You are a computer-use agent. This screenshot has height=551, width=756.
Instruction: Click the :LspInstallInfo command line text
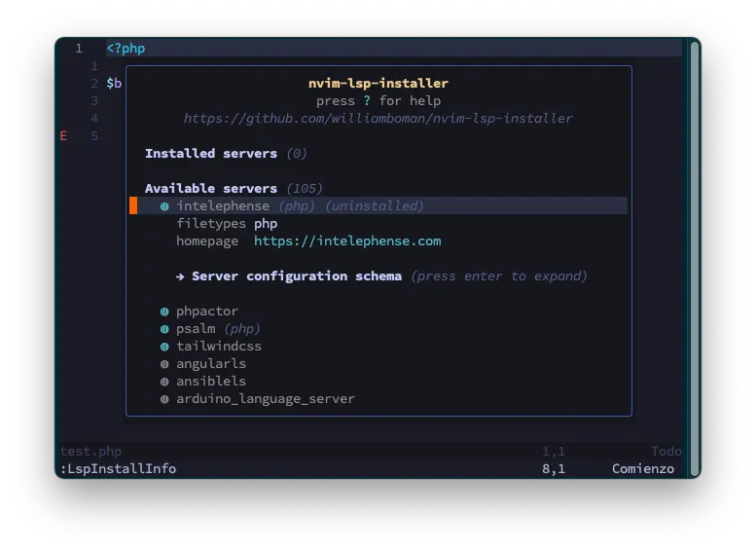click(x=118, y=468)
